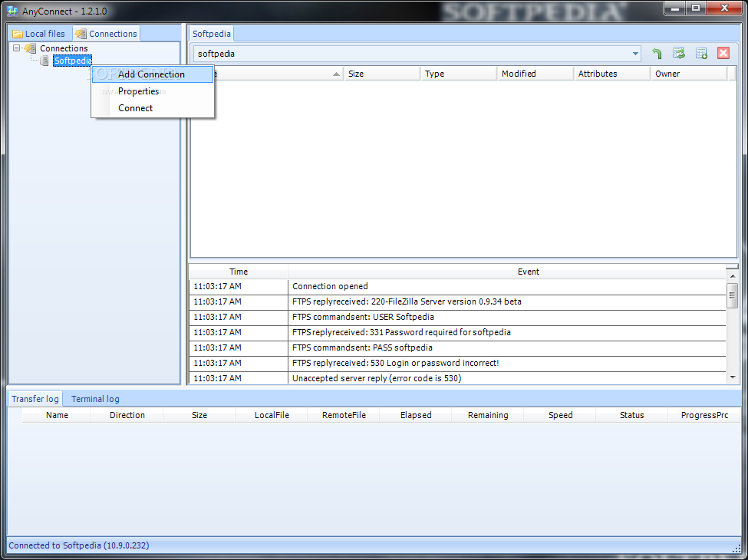Click the Size column in transfer log

(x=199, y=415)
